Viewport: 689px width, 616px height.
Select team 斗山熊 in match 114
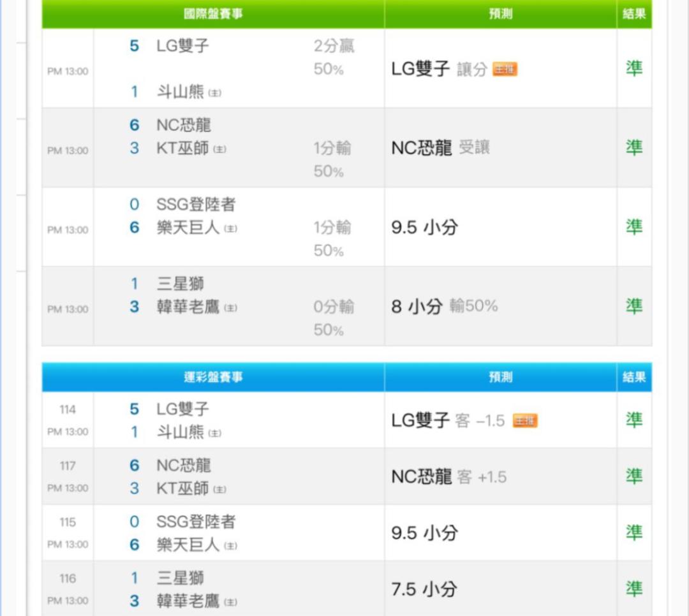tap(180, 432)
